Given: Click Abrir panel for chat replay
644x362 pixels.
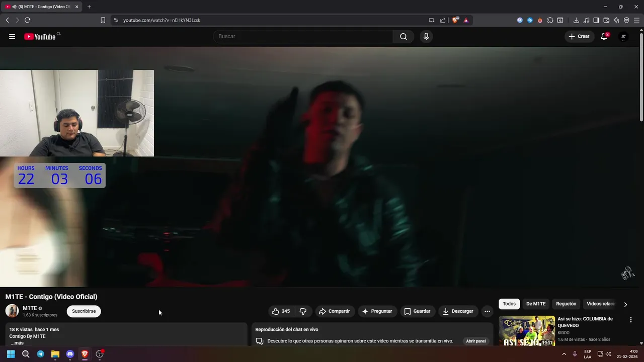Looking at the screenshot, I should 475,341.
